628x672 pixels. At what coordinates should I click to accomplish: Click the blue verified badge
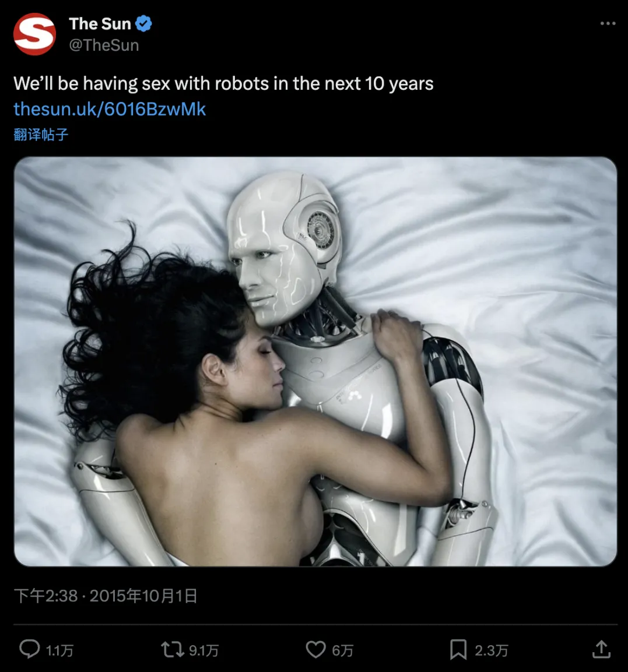tap(143, 23)
